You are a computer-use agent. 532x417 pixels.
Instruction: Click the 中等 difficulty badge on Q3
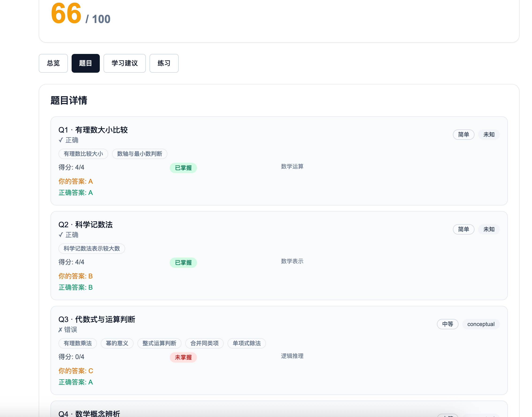(447, 324)
